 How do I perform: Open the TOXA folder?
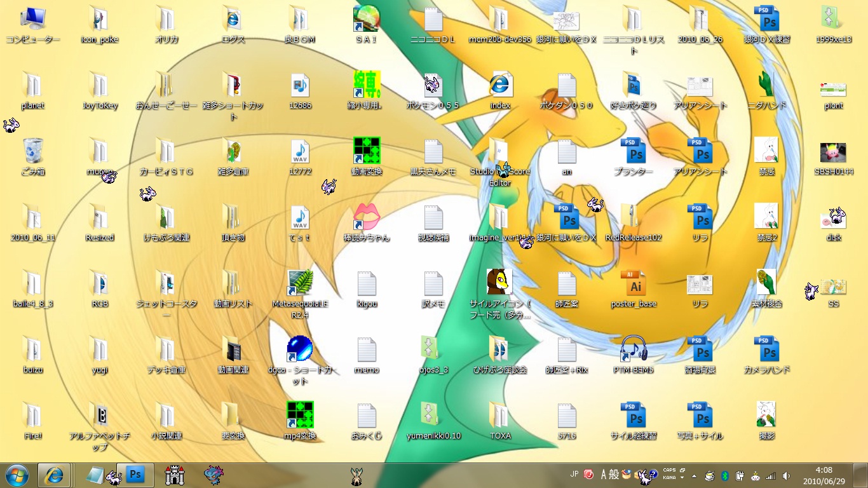(500, 422)
